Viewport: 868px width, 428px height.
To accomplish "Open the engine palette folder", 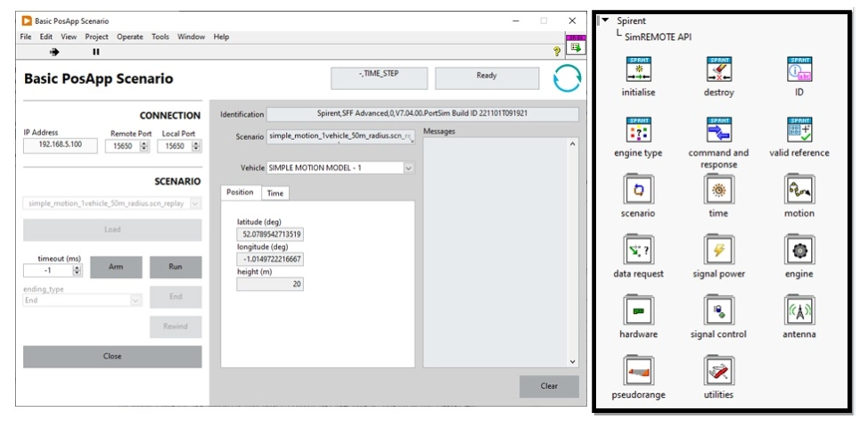I will (x=799, y=250).
